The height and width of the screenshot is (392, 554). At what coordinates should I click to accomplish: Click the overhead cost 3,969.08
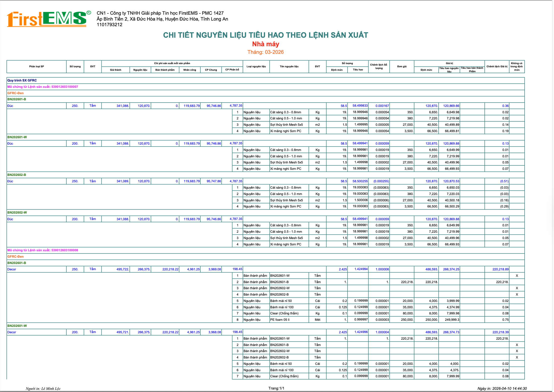tap(215, 269)
